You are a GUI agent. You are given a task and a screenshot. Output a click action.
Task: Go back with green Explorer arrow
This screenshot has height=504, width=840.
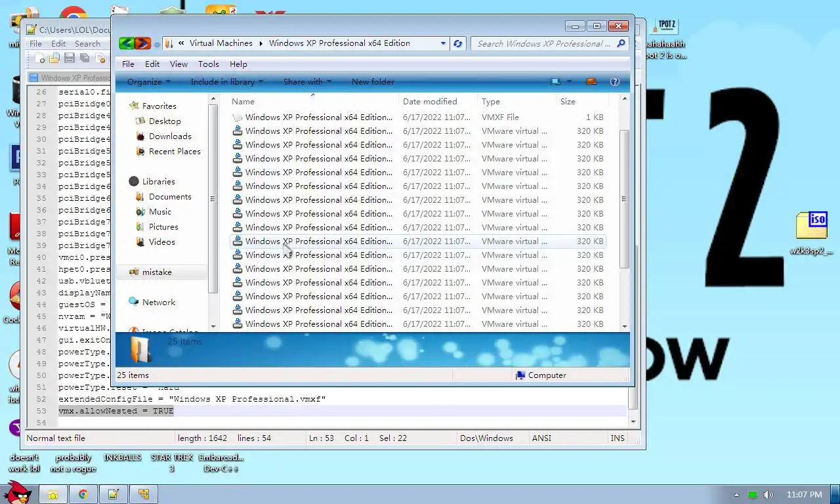[x=127, y=43]
